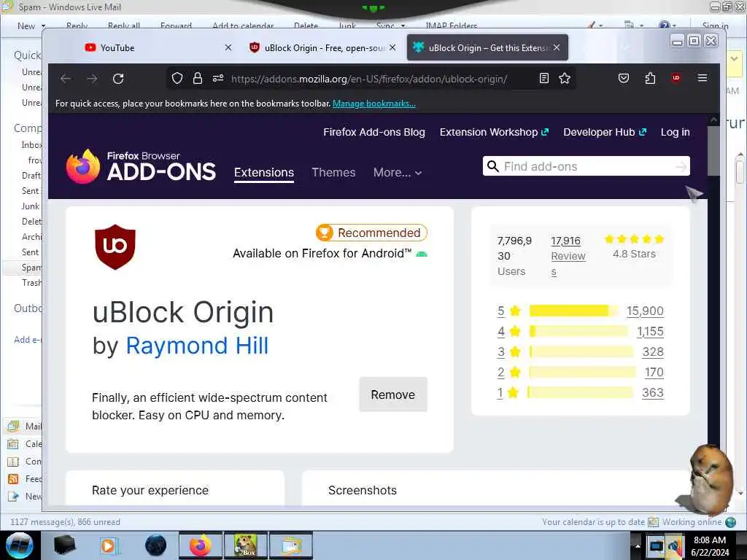This screenshot has width=747, height=560.
Task: Click the Recommended badge
Action: [x=371, y=233]
